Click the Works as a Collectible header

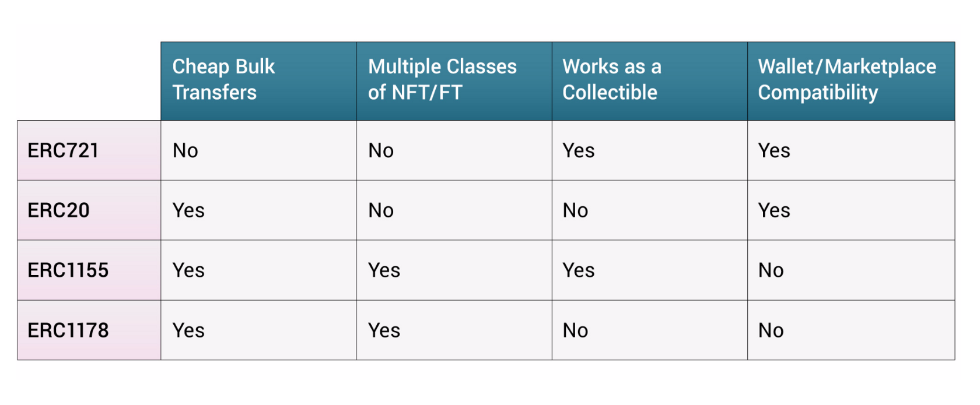point(649,81)
